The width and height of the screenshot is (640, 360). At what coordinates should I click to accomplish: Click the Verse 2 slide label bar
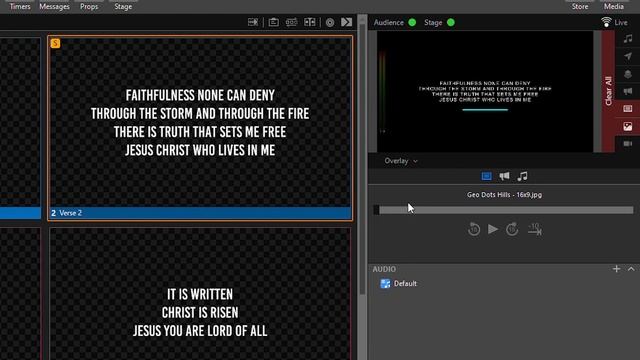coord(200,213)
